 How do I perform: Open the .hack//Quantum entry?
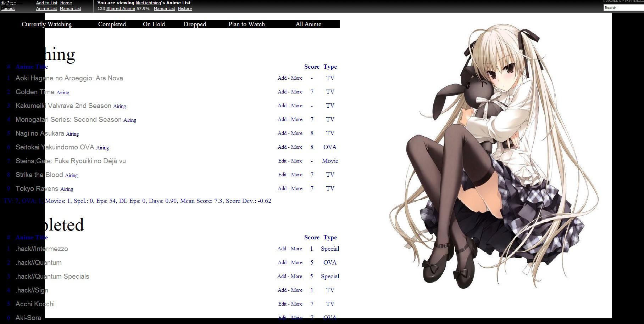pos(39,262)
